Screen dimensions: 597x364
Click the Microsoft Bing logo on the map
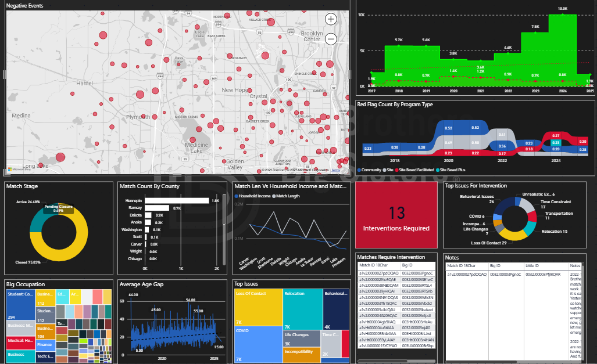(x=19, y=170)
